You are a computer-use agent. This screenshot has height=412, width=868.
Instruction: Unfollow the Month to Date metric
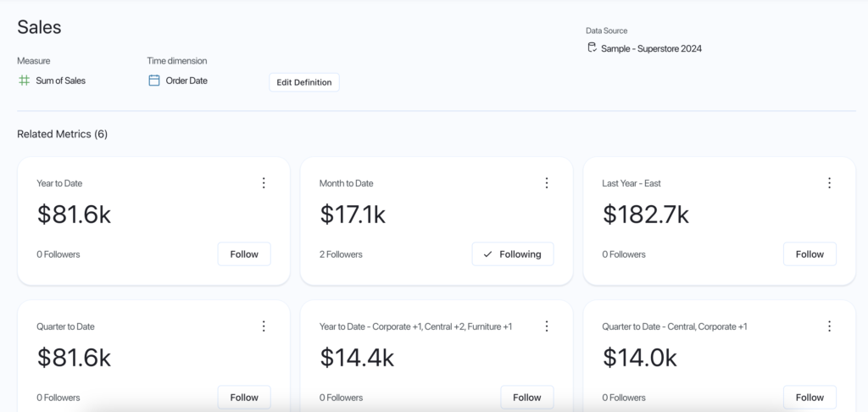pos(512,254)
